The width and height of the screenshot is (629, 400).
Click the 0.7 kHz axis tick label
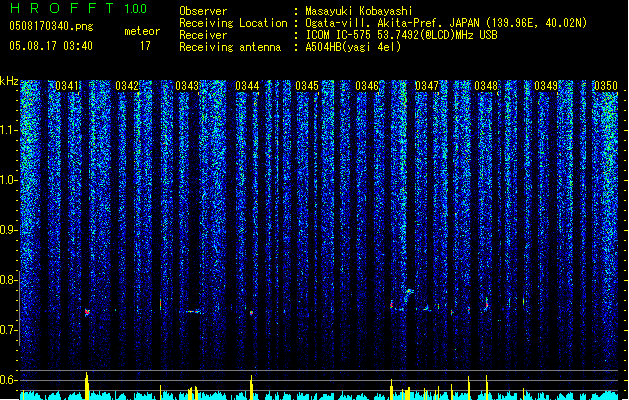(8, 330)
